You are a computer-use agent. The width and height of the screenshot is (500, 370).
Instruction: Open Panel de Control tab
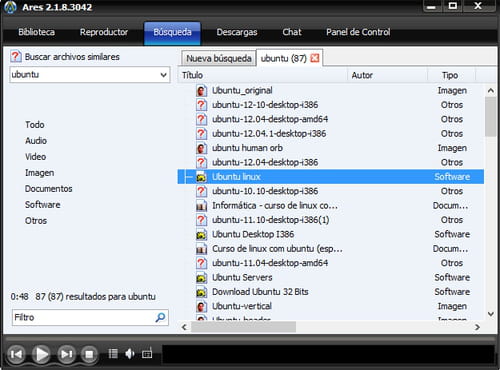358,32
